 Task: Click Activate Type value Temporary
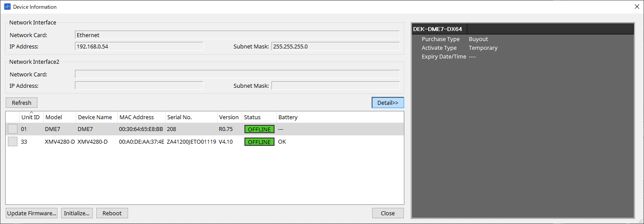(x=483, y=48)
